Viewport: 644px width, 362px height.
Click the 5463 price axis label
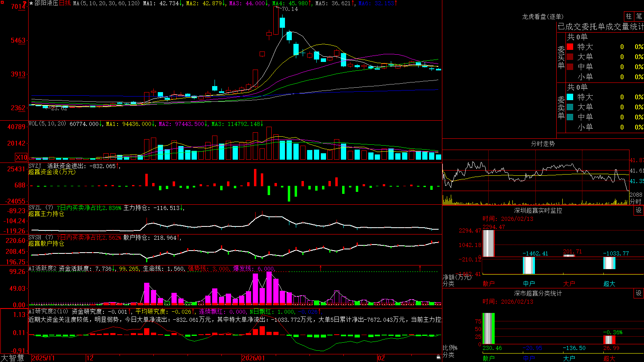pos(18,40)
